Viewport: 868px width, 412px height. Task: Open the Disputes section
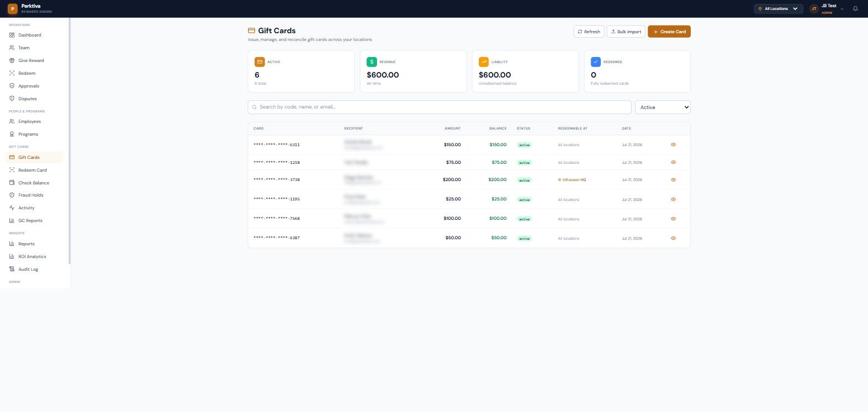[34, 99]
